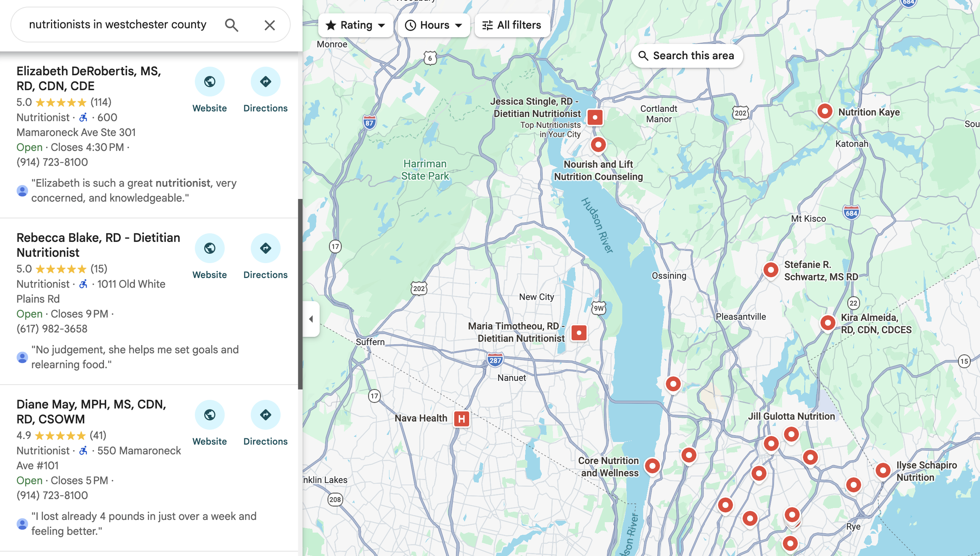Click the Website label for Diane May

[210, 442]
